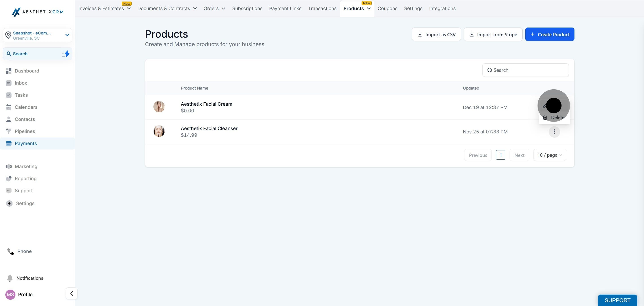Open the 10 / page size dropdown

point(549,155)
